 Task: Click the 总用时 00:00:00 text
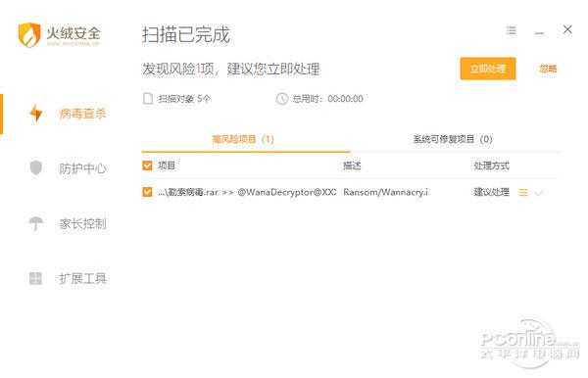[327, 99]
